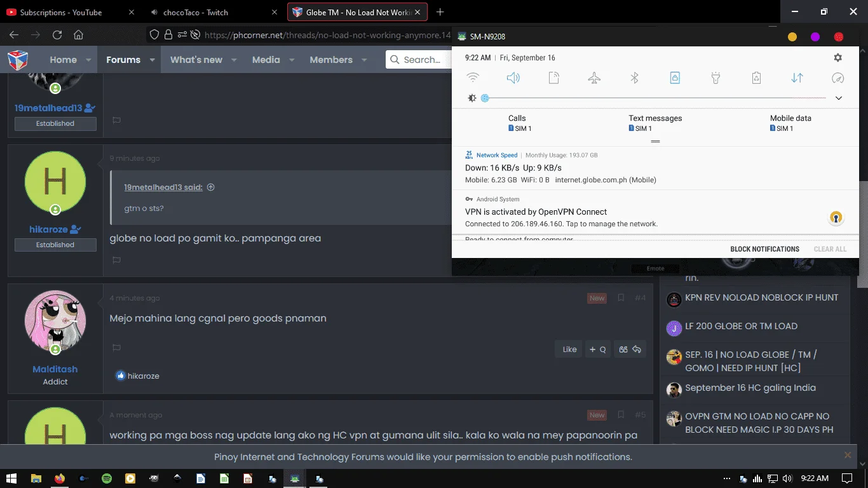Open the Members navigation item
This screenshot has width=868, height=488.
(331, 60)
